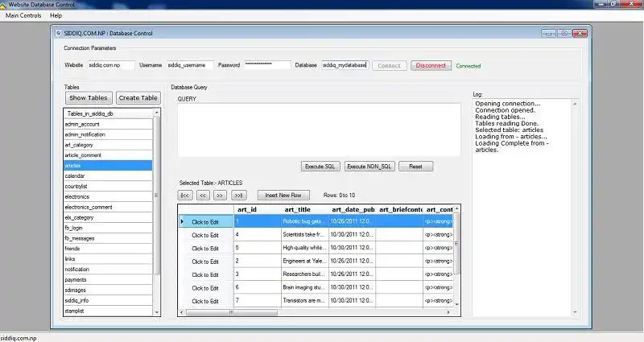The width and height of the screenshot is (644, 342).
Task: Select countrylist table
Action: coord(108,187)
